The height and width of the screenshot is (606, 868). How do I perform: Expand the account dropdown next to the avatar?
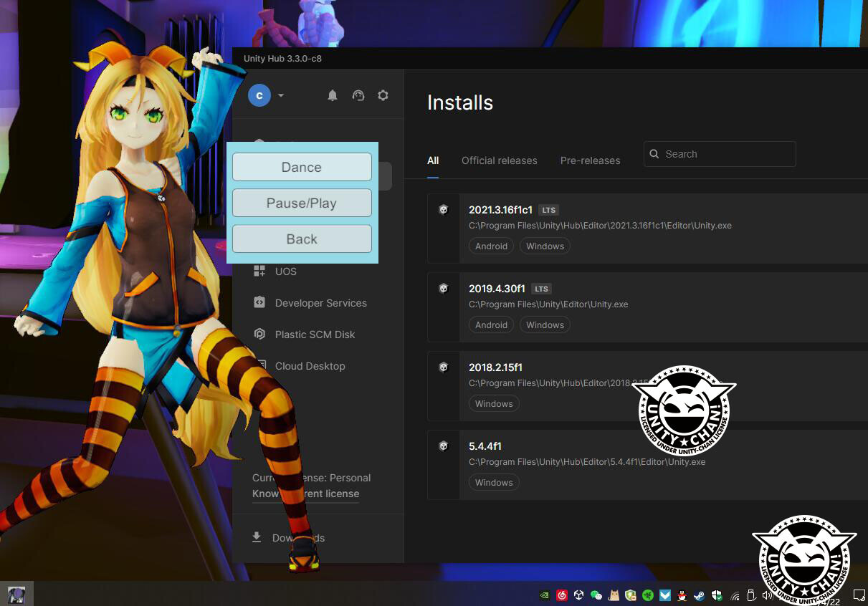point(280,95)
